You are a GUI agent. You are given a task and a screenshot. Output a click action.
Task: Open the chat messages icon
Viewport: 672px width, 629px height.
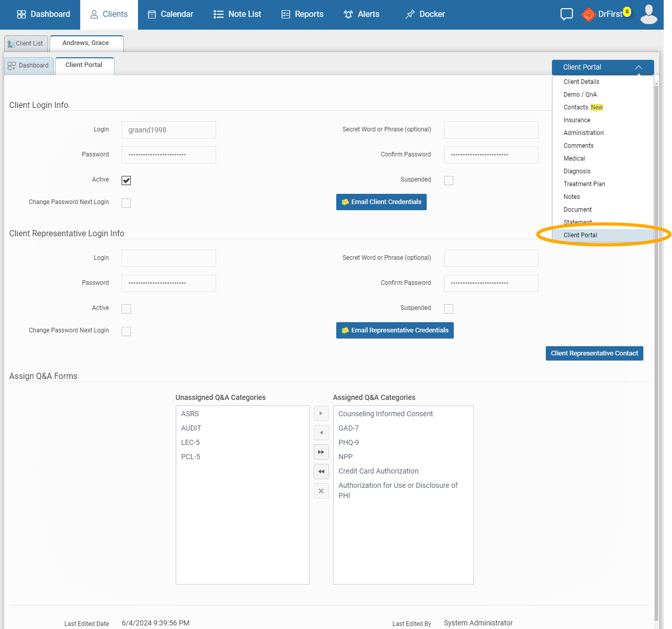coord(566,14)
